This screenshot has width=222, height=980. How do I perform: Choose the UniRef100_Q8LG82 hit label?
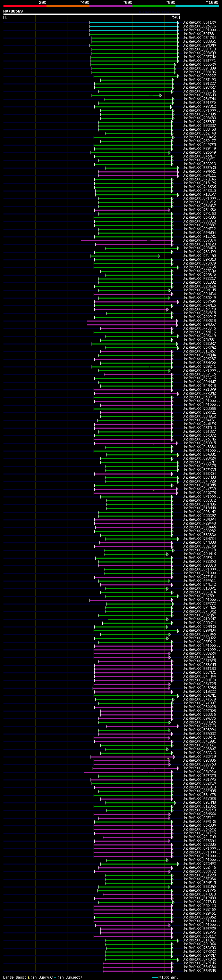(x=199, y=282)
